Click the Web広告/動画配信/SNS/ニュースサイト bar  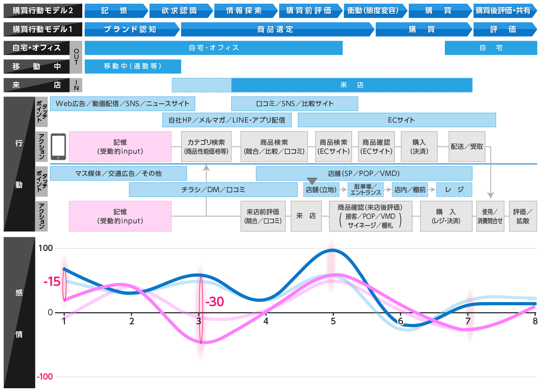[x=122, y=104]
